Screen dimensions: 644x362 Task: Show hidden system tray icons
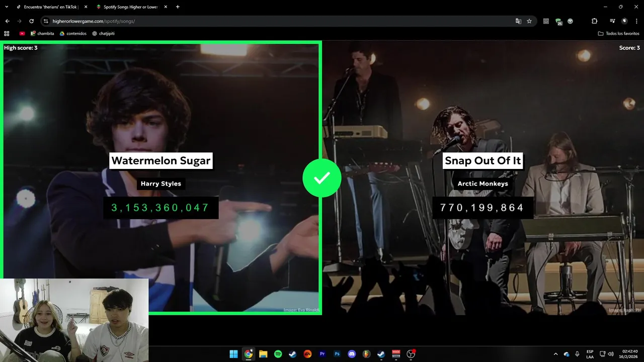click(555, 354)
